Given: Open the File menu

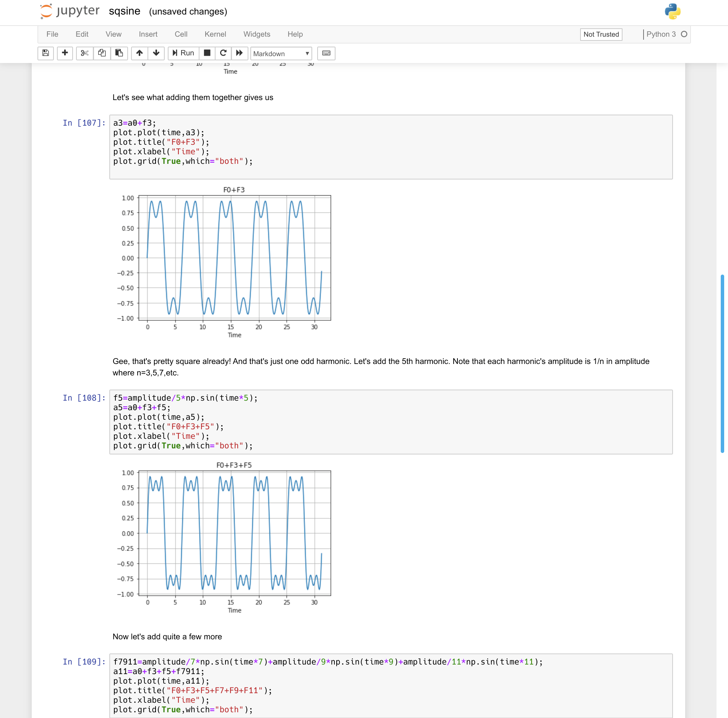Looking at the screenshot, I should pos(52,34).
